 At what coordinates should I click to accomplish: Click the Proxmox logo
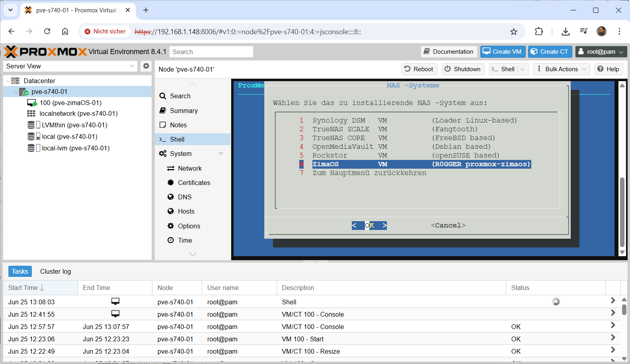point(45,52)
